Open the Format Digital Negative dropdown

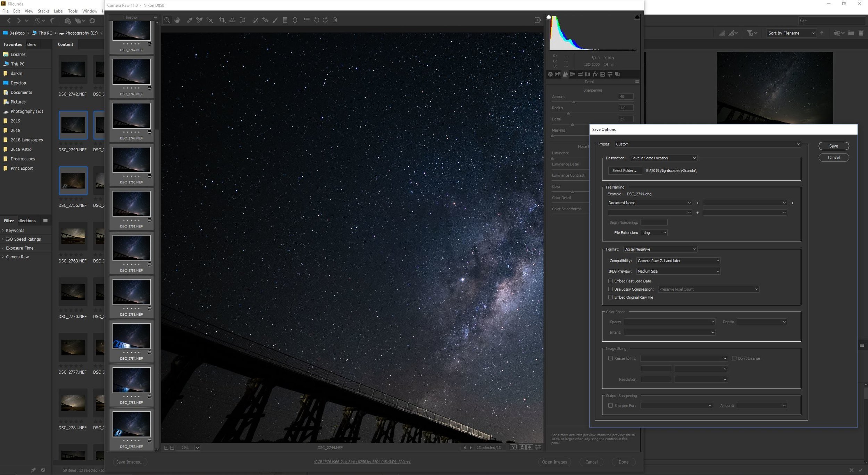click(x=660, y=249)
